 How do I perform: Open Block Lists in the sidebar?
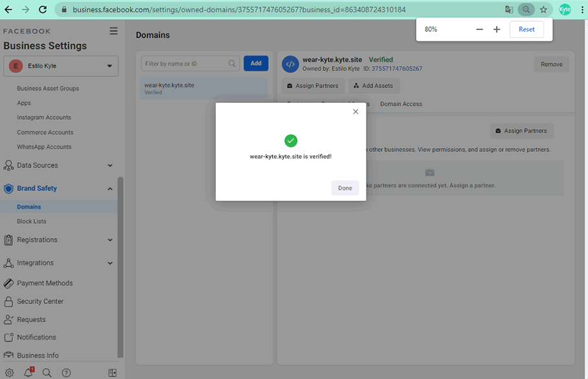click(32, 221)
